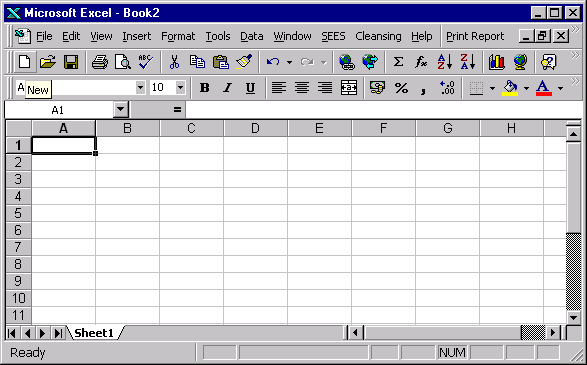Click the horizontal scrollbar right arrow
This screenshot has height=365, width=587.
[x=553, y=332]
